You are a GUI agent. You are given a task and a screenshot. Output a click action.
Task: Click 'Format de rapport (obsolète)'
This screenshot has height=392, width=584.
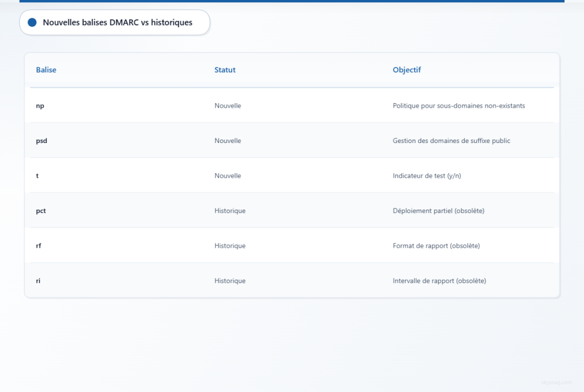pyautogui.click(x=436, y=246)
